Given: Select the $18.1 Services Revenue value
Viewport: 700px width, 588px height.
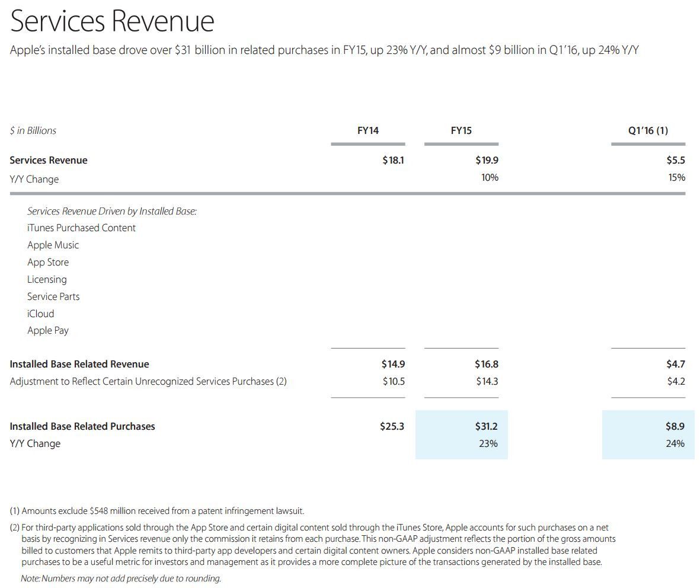Looking at the screenshot, I should click(394, 160).
